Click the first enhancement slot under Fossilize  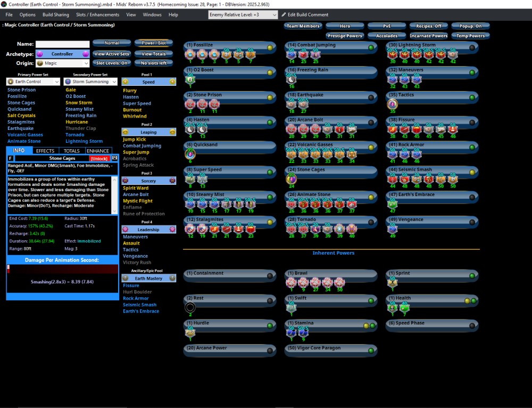(190, 54)
